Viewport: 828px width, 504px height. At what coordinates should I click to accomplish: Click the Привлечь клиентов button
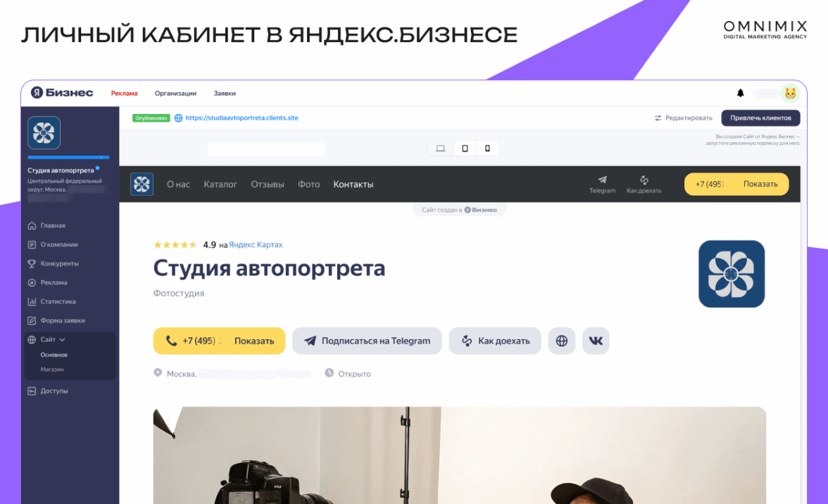tap(760, 118)
